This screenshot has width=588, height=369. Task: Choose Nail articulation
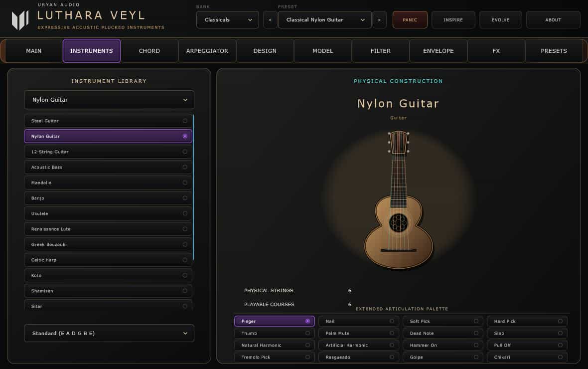tap(358, 321)
